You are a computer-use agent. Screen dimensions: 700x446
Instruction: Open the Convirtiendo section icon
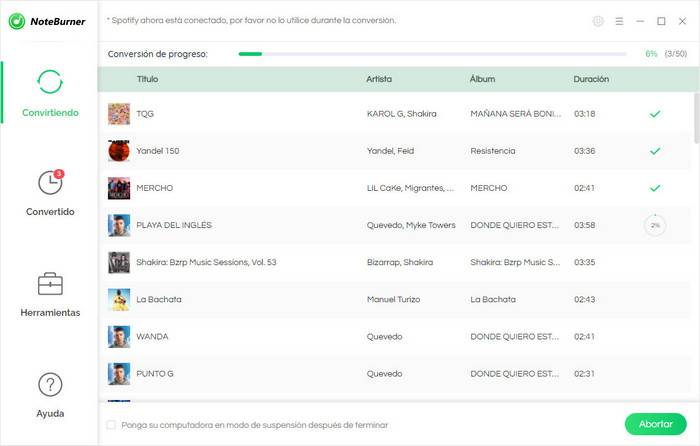(x=50, y=82)
